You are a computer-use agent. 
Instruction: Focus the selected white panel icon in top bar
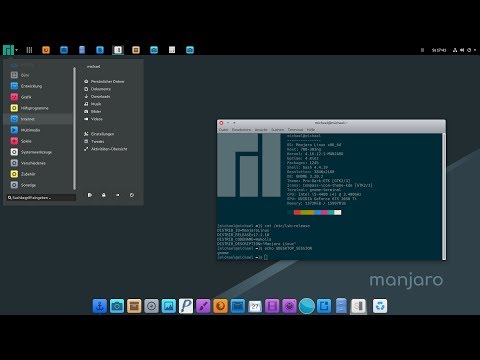tap(118, 50)
